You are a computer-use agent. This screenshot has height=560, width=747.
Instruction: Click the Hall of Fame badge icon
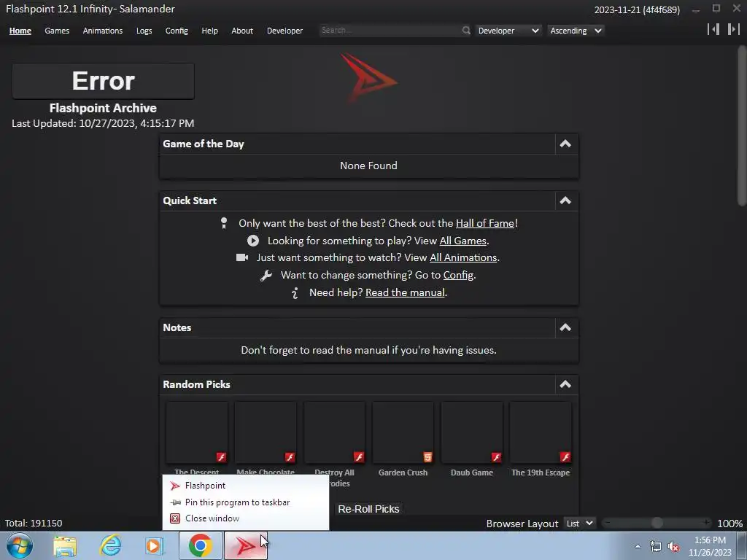(224, 223)
